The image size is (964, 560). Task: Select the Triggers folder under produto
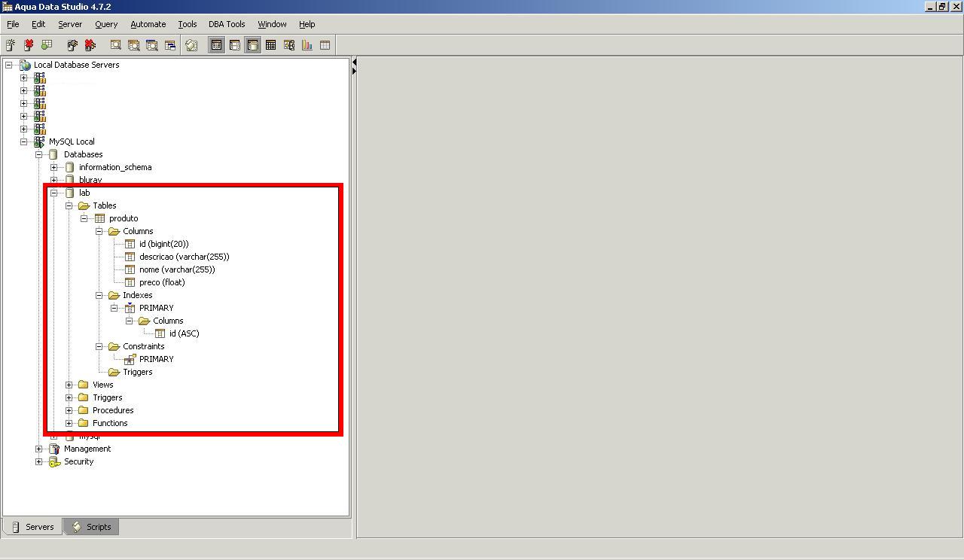point(138,372)
